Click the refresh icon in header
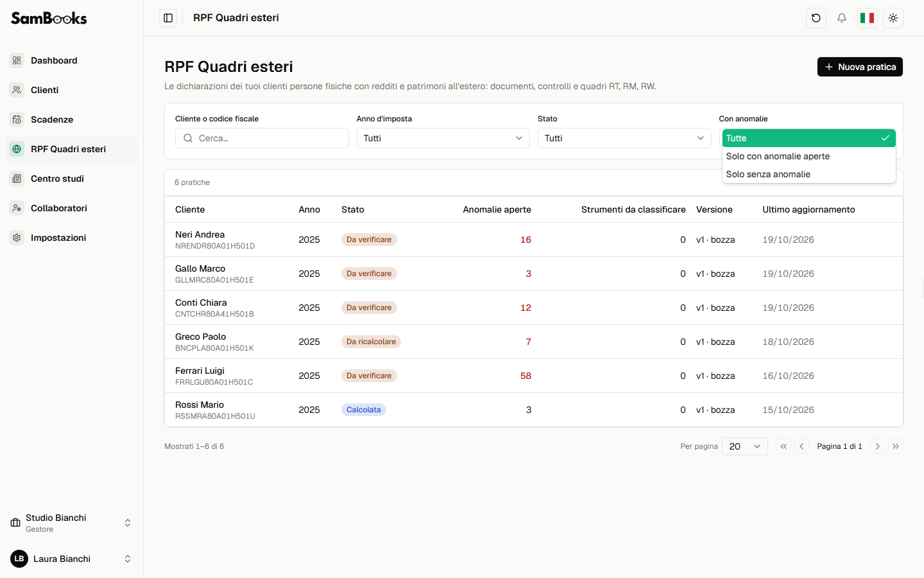 pos(816,18)
